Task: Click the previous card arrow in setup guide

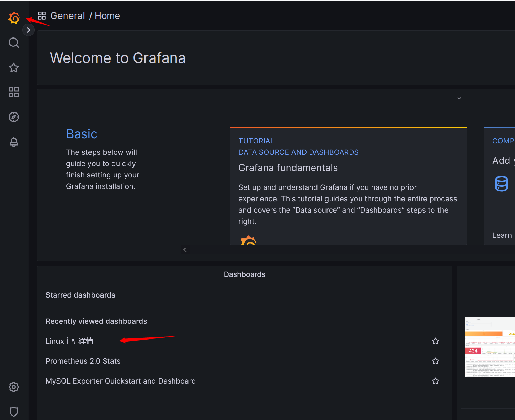Action: [185, 250]
